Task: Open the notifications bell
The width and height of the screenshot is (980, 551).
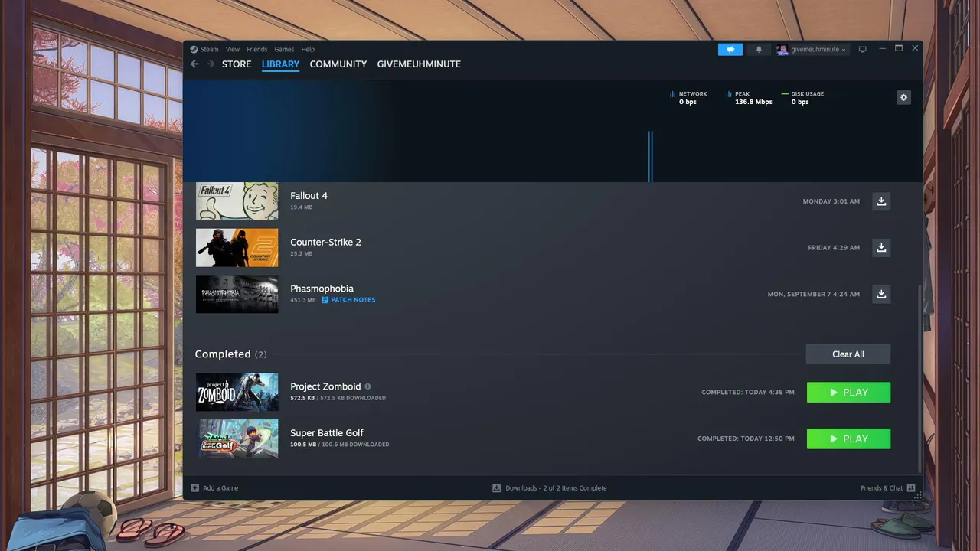Action: pos(759,49)
